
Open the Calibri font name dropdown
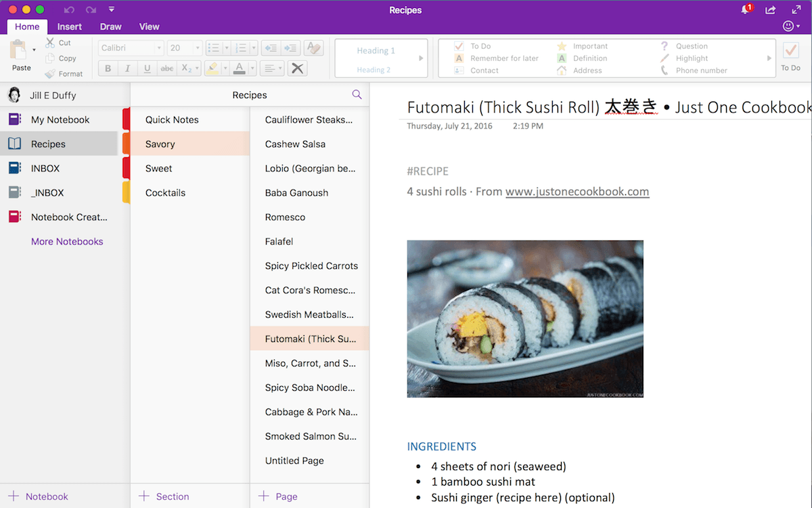[158, 48]
